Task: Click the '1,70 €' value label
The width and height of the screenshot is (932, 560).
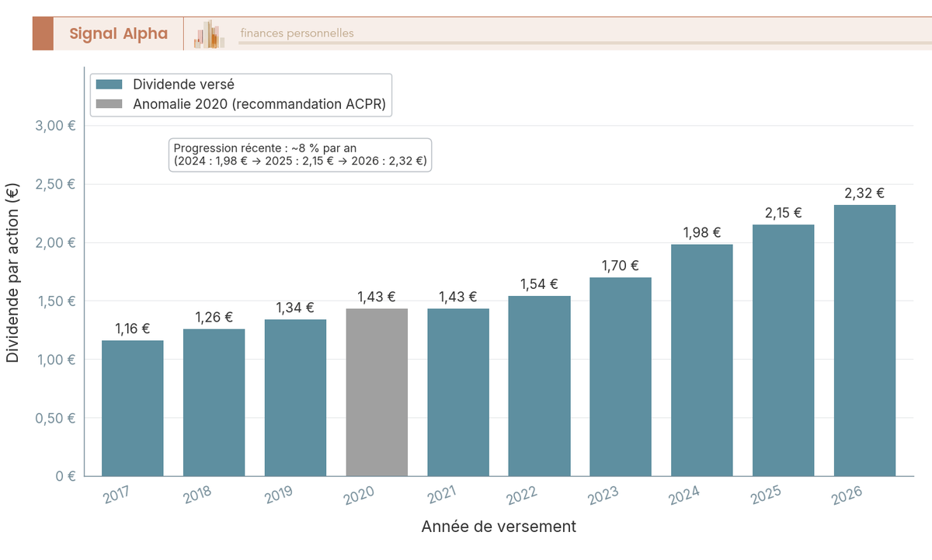Action: point(621,266)
